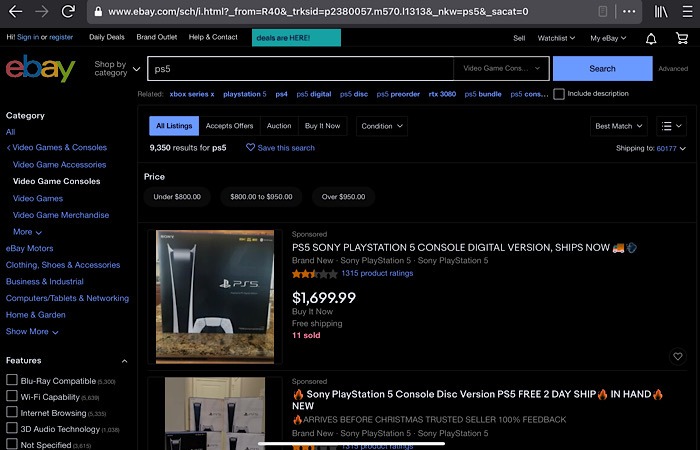The image size is (700, 450).
Task: Click the eBay logo
Action: pyautogui.click(x=40, y=69)
